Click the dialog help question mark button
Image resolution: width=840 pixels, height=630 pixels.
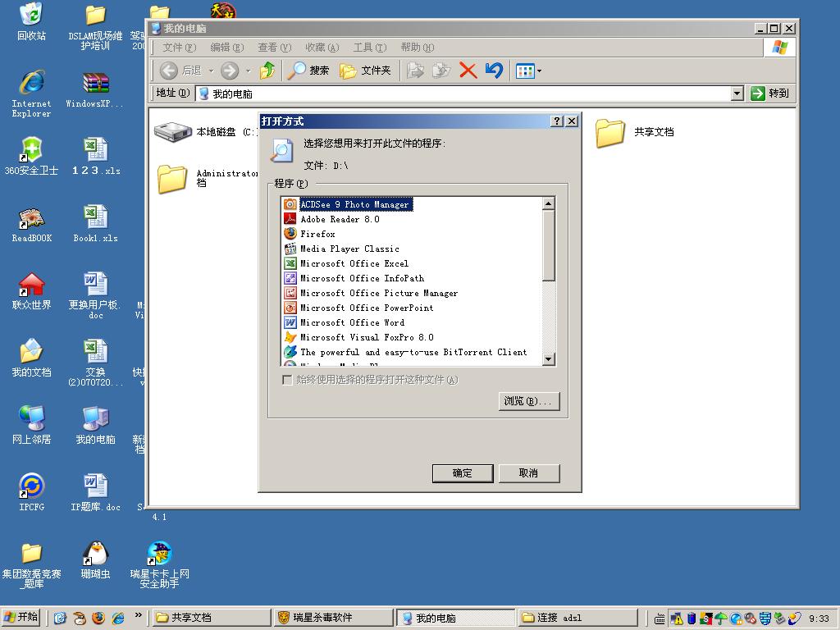click(557, 121)
